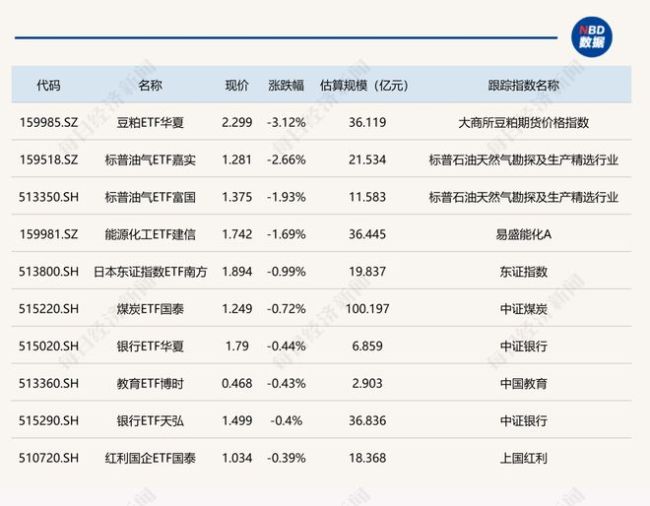
Task: Click the NBD数据 logo badge
Action: (592, 36)
